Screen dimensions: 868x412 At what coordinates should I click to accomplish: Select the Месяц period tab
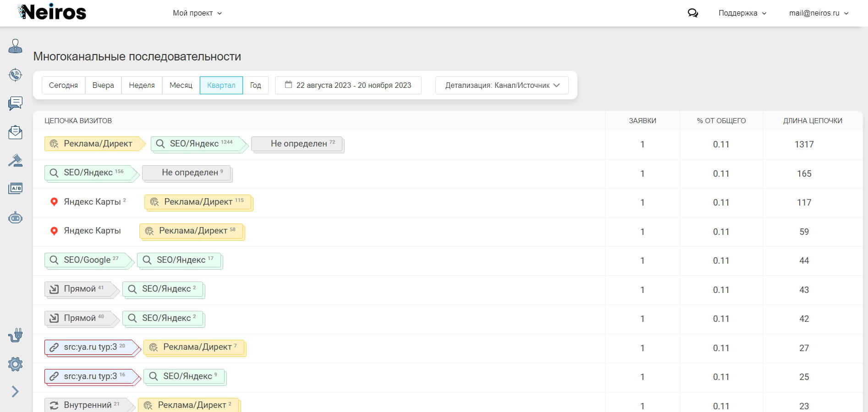point(181,85)
